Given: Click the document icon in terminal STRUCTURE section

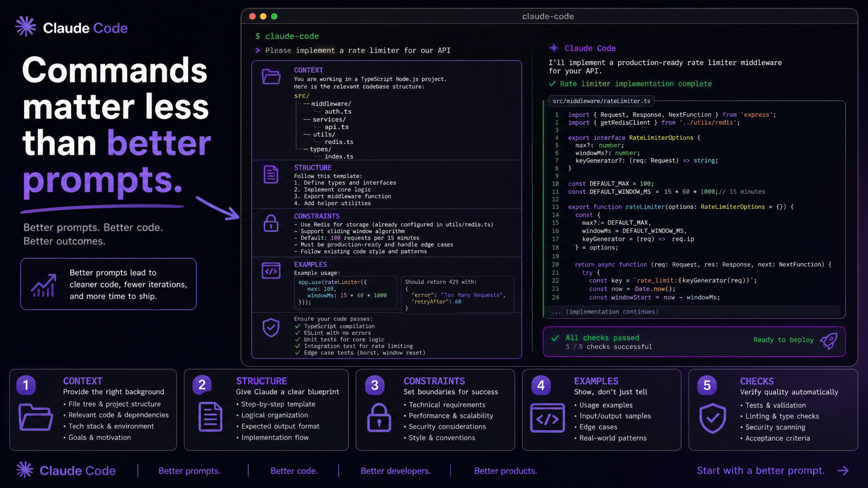Looking at the screenshot, I should tap(271, 175).
